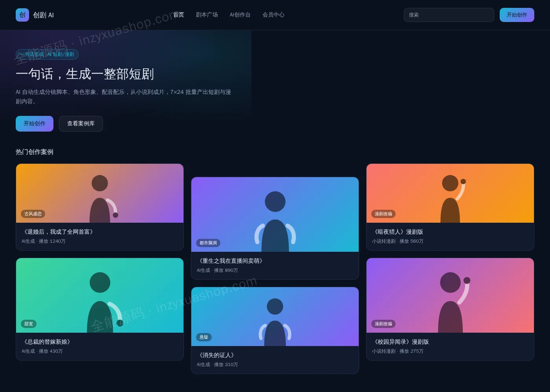Open the 《重生之我在直播间卖萌》 cover image
Screen dimensions: 550x392
click(x=275, y=214)
